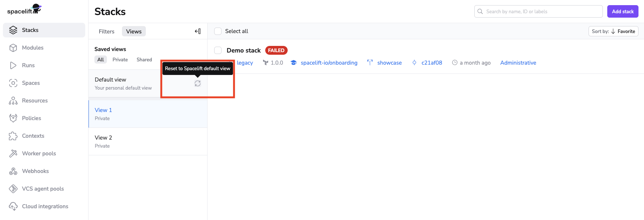Open the Spaces section
Viewport: 644px width, 220px height.
(31, 83)
